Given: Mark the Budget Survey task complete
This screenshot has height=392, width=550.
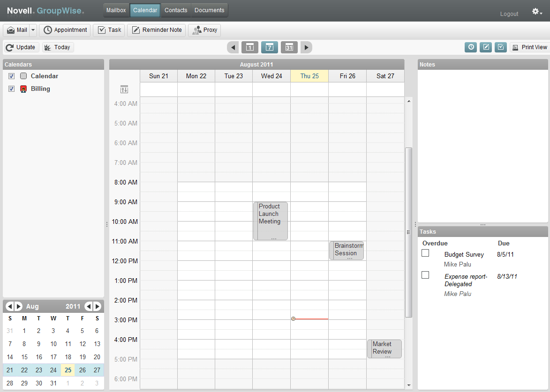Looking at the screenshot, I should (425, 252).
